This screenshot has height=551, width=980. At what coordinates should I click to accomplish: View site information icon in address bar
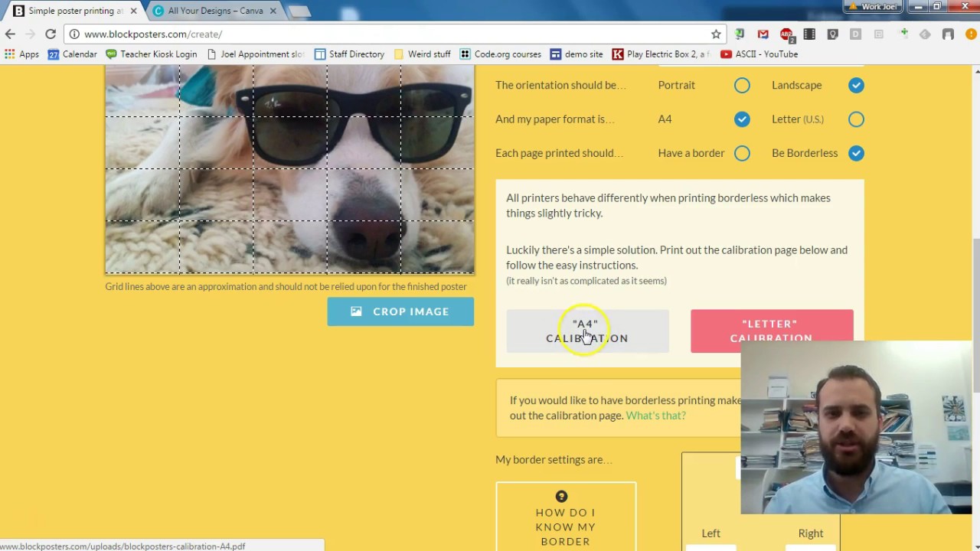(x=73, y=34)
